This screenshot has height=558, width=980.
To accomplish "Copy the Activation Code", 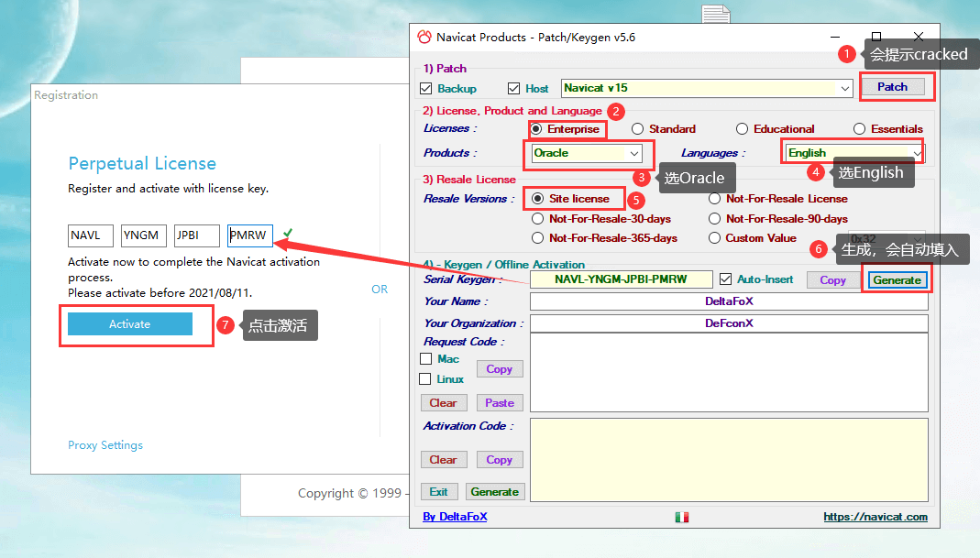I will (x=500, y=460).
